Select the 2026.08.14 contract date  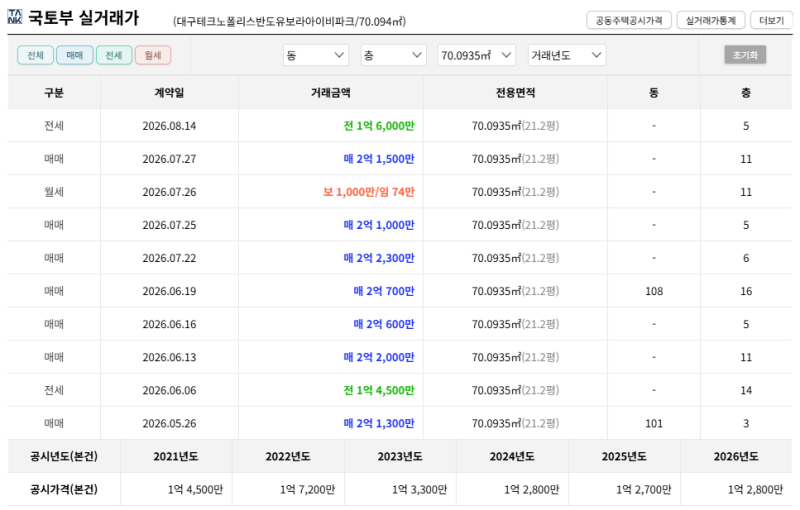click(x=169, y=126)
